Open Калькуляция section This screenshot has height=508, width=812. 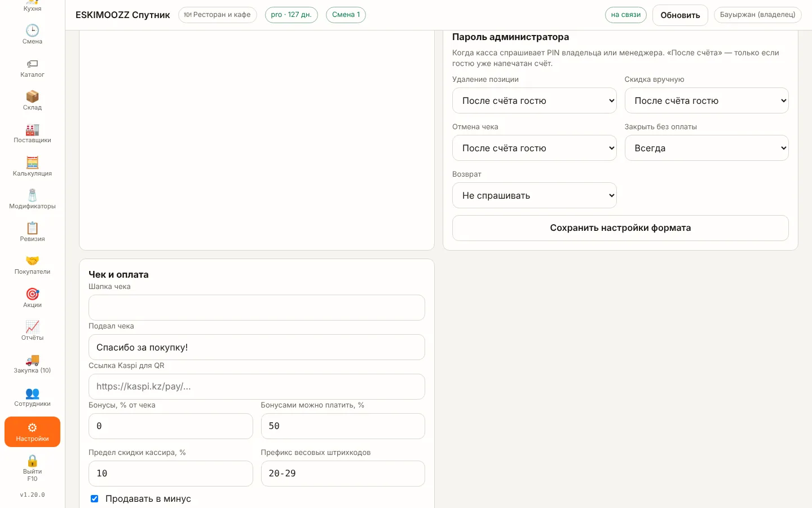point(32,166)
